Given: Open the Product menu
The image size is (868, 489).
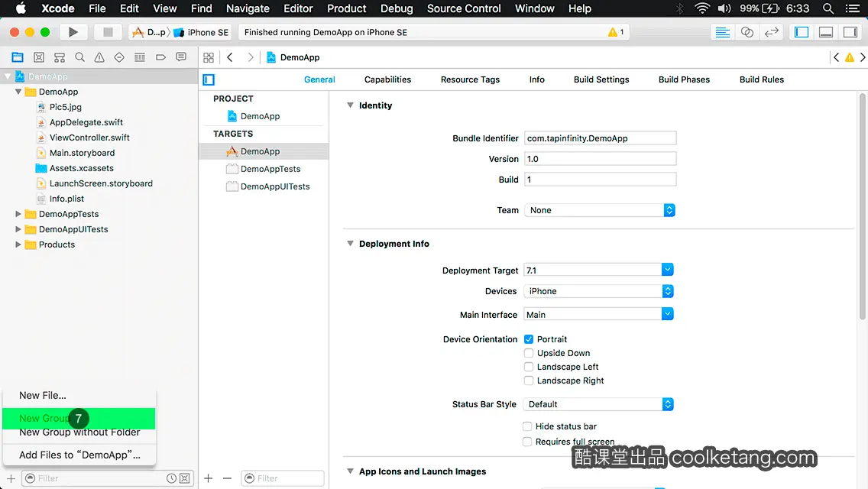Looking at the screenshot, I should tap(347, 8).
